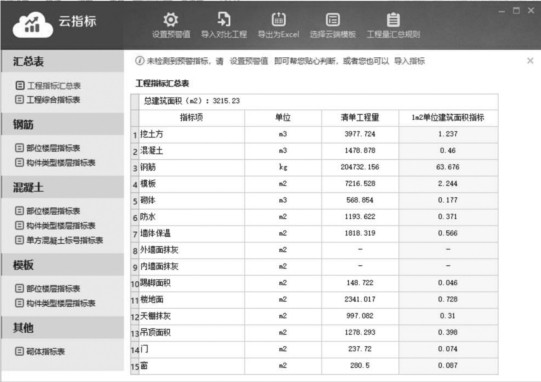Select the 钢筋 row in table

314,167
